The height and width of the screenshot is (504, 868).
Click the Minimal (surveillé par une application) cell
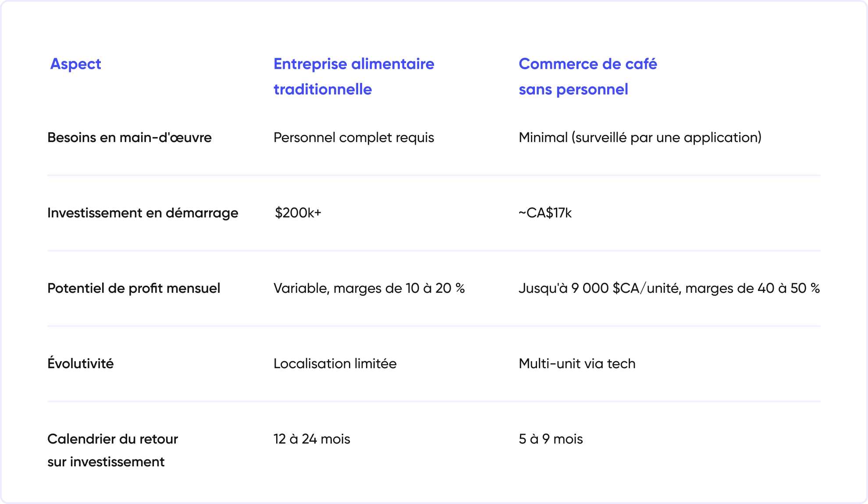[x=640, y=138]
